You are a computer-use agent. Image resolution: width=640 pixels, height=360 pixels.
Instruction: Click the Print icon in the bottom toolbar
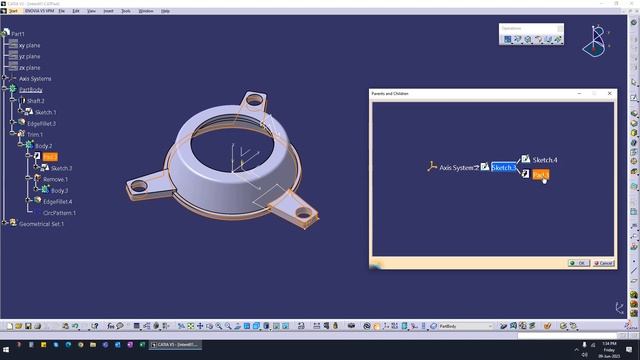point(38,326)
